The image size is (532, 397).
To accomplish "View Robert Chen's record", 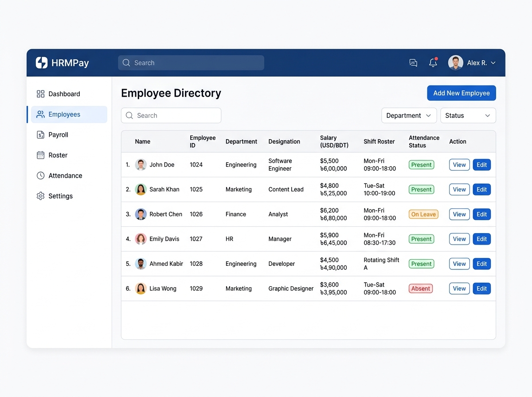I will [459, 214].
